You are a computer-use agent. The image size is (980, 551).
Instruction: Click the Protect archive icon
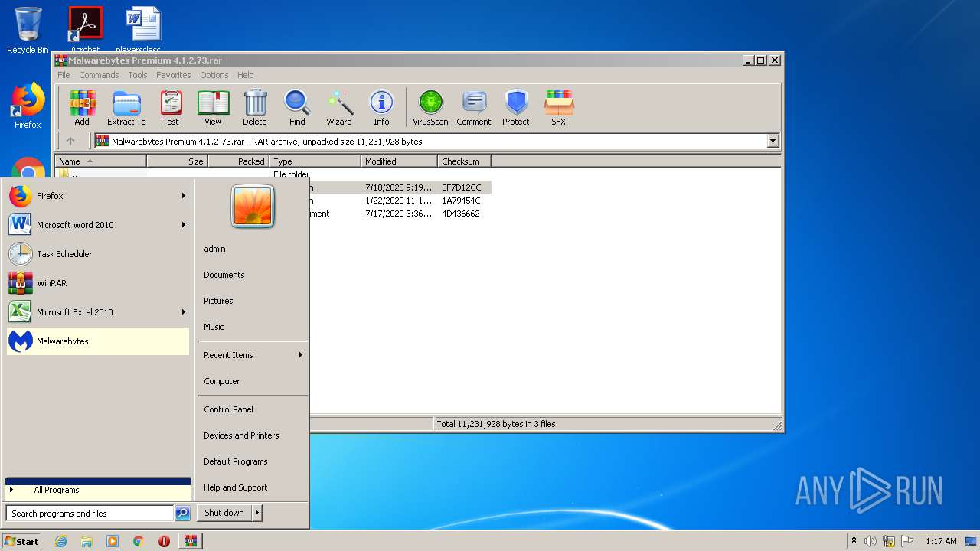click(516, 108)
